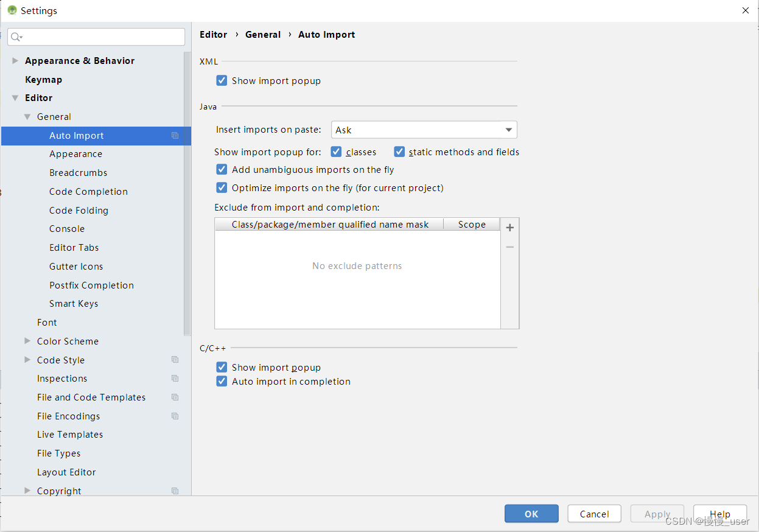Open Editor Tabs settings page
The image size is (759, 532).
click(x=74, y=248)
